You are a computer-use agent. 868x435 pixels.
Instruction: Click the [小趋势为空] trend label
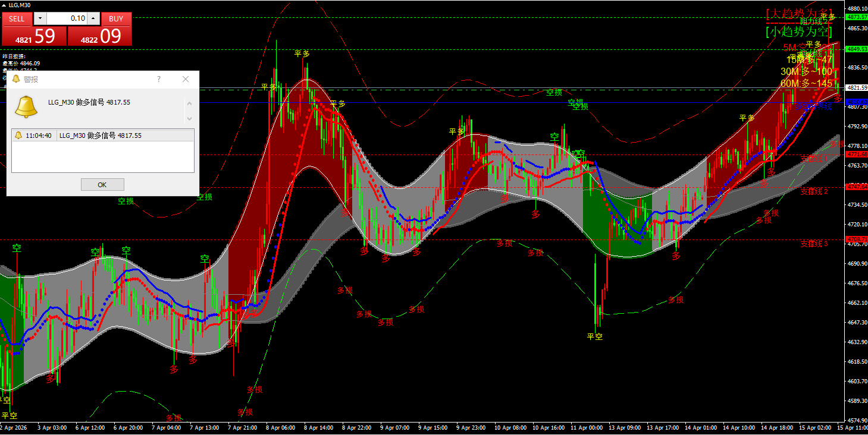[799, 32]
